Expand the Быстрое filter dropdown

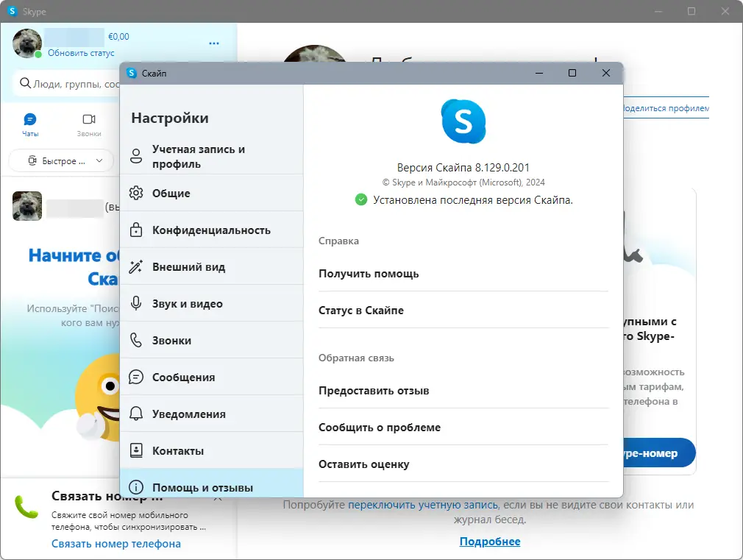(61, 160)
